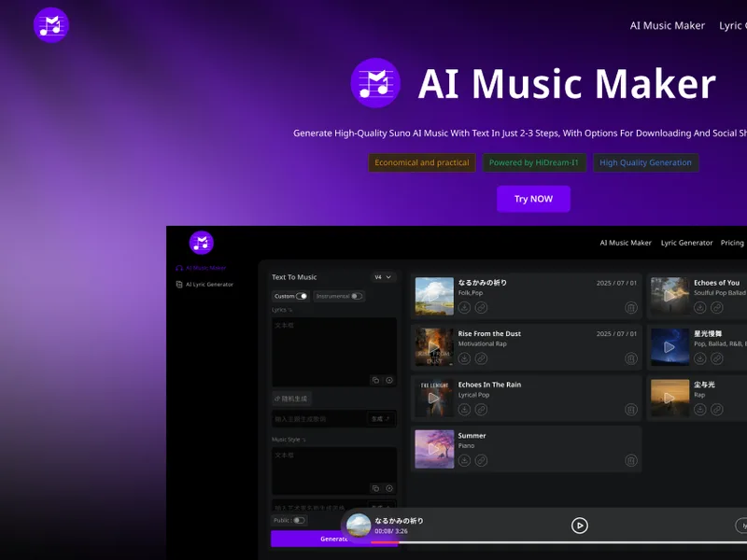Download the 尘与光 Rap track
This screenshot has width=747, height=560.
pos(699,410)
